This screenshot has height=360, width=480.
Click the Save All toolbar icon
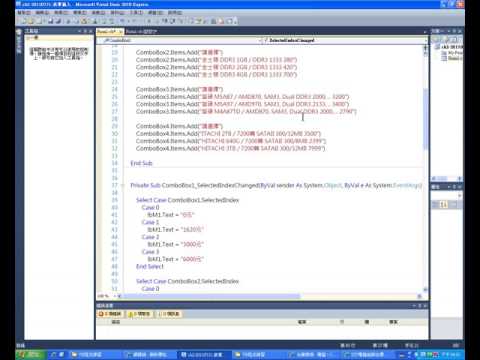click(58, 21)
